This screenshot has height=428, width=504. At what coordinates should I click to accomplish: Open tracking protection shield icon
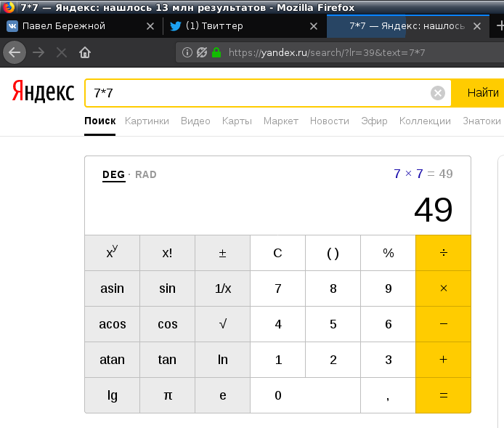click(202, 52)
